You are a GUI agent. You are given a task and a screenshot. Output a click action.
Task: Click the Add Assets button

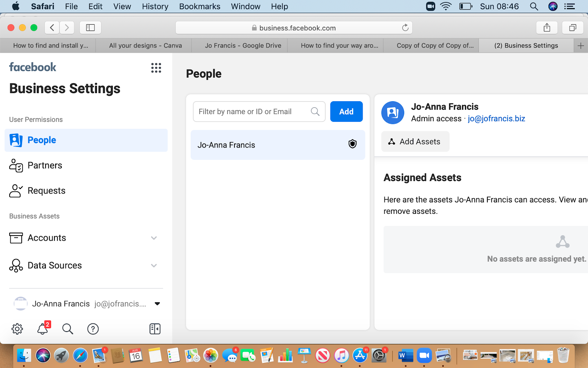[x=415, y=142]
